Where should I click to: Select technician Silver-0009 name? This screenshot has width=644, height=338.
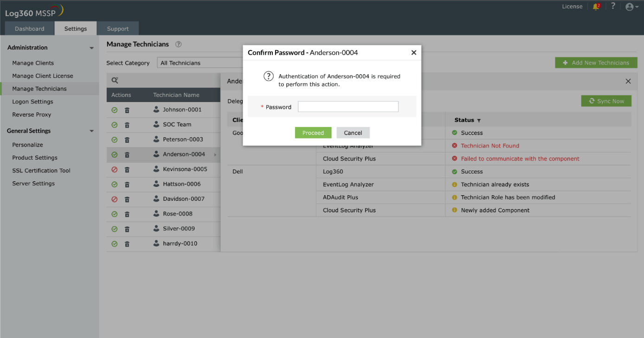pos(179,229)
